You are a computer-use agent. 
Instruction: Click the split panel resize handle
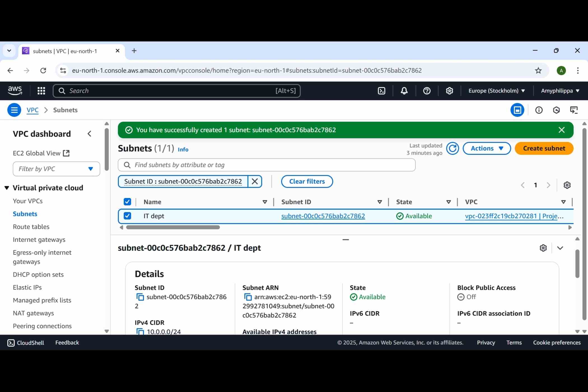coord(346,240)
